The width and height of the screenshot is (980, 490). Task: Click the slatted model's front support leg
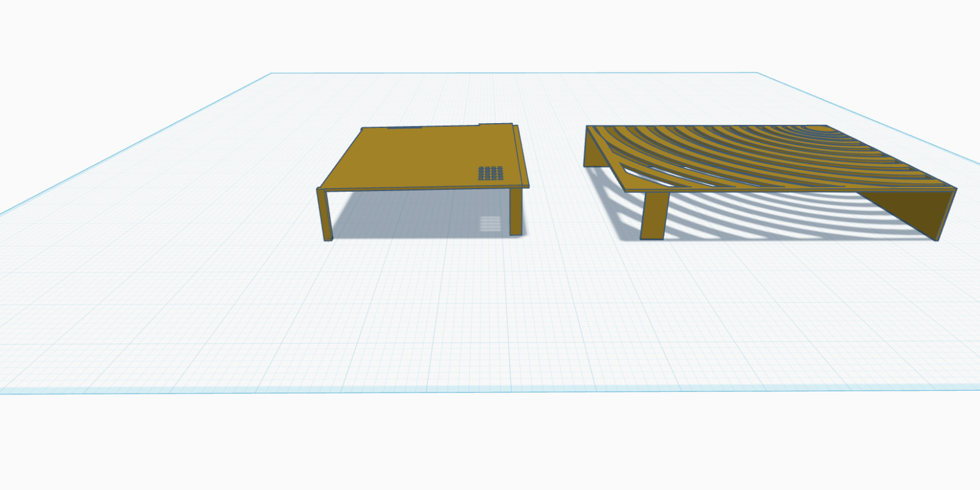(x=654, y=215)
